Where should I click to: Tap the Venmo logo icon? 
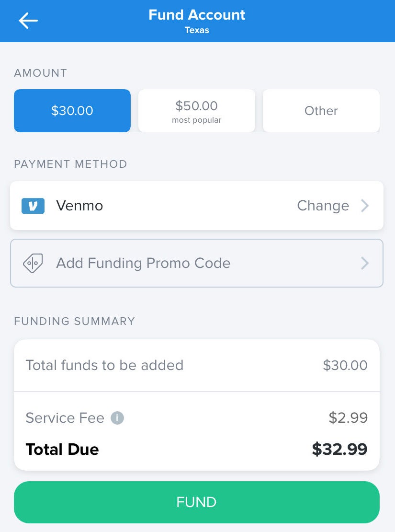coord(33,206)
